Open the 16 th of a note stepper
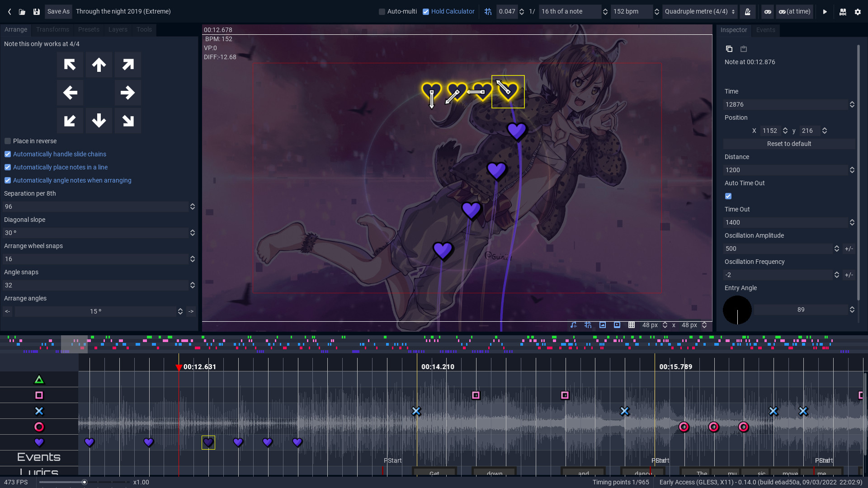Viewport: 868px width, 488px height. pyautogui.click(x=605, y=12)
